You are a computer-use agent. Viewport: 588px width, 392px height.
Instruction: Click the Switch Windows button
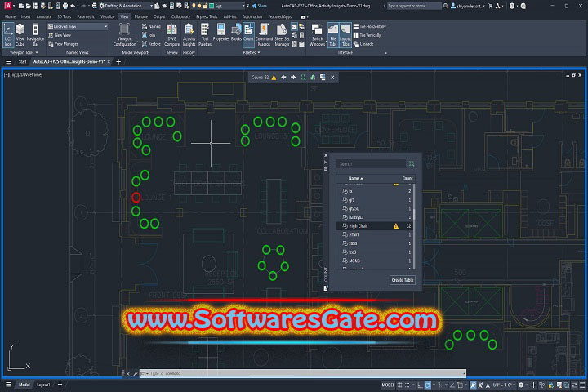pos(317,34)
